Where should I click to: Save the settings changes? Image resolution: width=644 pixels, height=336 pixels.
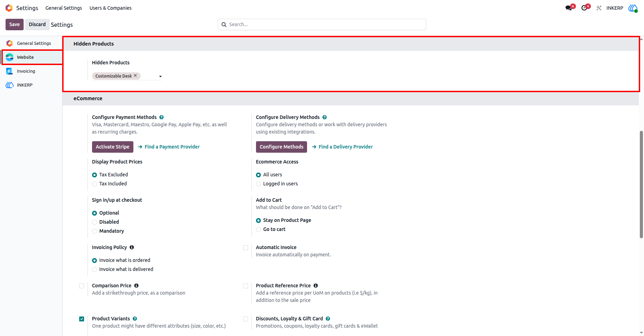point(15,24)
